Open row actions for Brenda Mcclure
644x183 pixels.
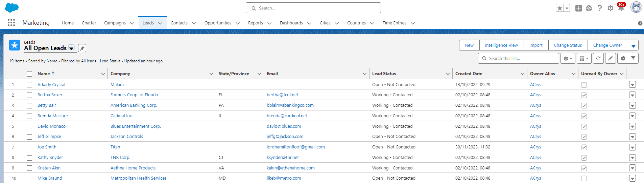633,116
